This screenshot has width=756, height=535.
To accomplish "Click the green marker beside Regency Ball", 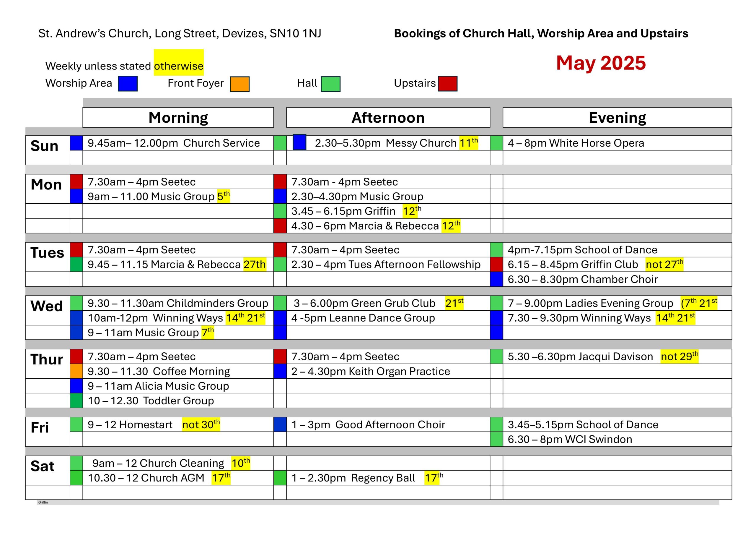I will [280, 478].
